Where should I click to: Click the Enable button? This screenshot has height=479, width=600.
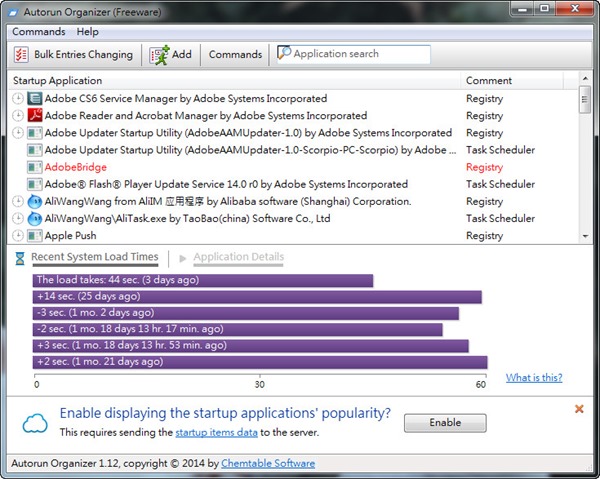tap(445, 423)
